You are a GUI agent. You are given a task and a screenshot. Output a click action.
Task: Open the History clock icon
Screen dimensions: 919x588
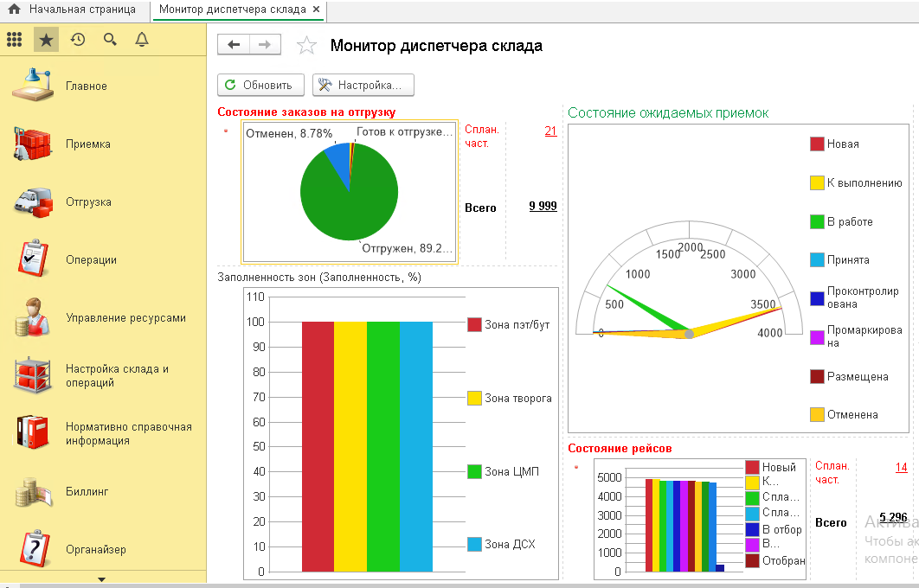[x=78, y=39]
